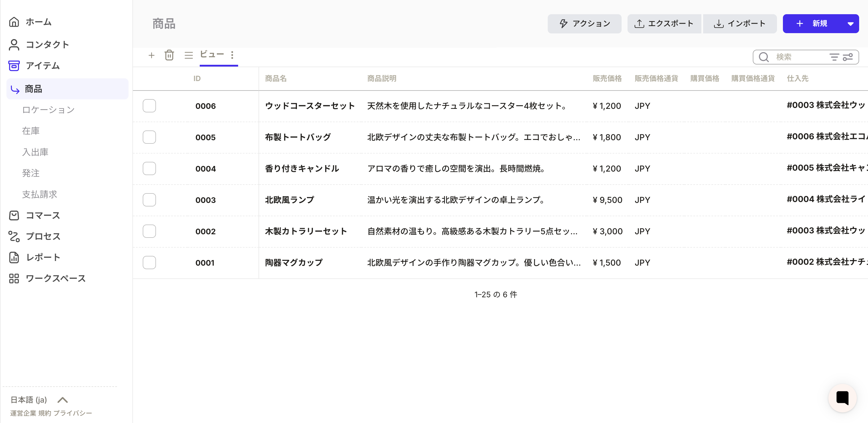Open 在庫 in the sidebar submenu

31,131
